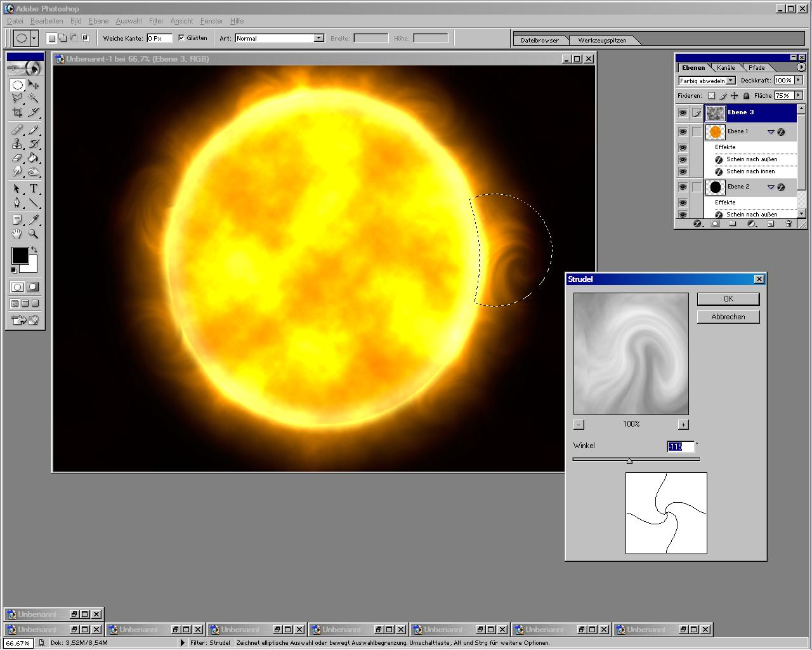This screenshot has width=812, height=650.
Task: Swap foreground and background colors
Action: [34, 250]
